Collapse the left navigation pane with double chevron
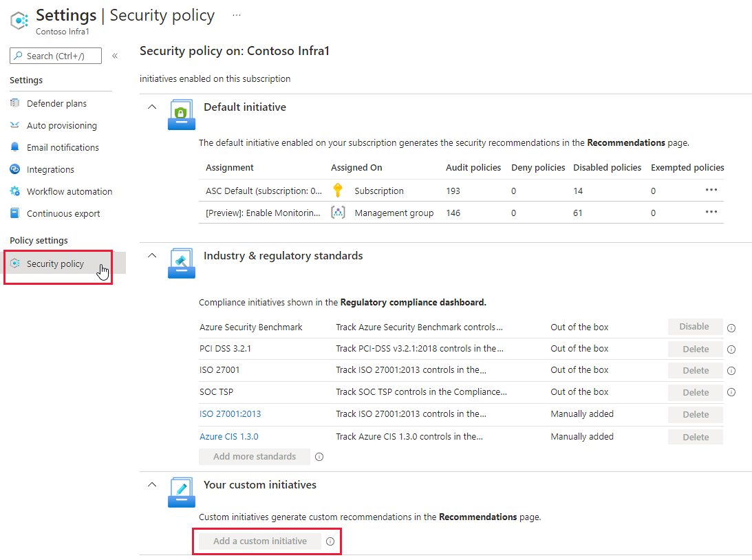This screenshot has width=752, height=560. [115, 56]
